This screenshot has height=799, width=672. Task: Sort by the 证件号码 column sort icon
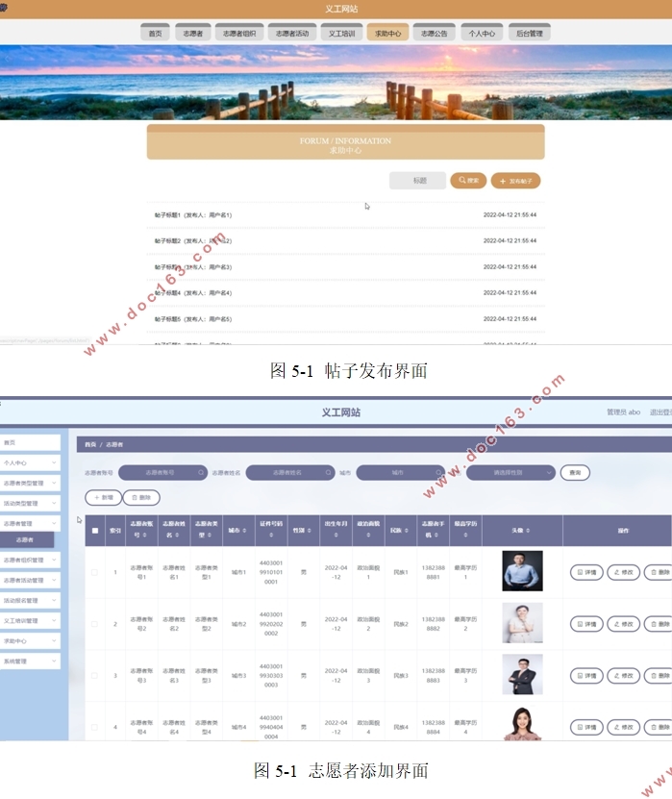(x=271, y=535)
